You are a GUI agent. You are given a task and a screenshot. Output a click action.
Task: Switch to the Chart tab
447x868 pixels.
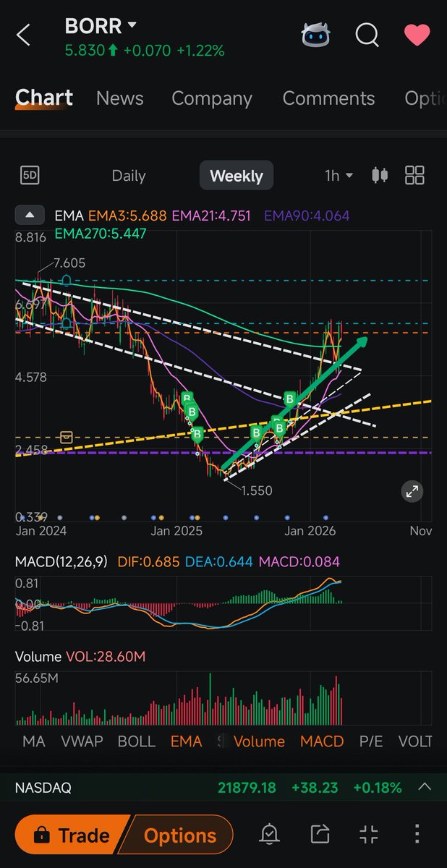(x=44, y=98)
